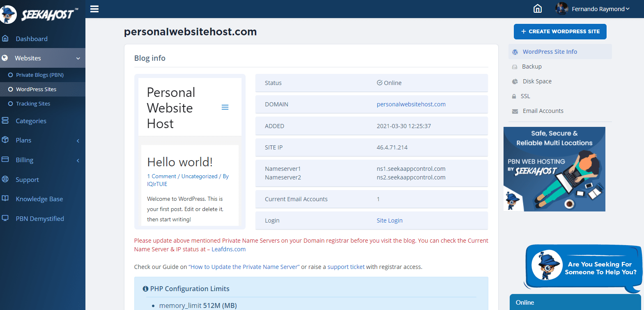Click the Hello world! post title
This screenshot has height=310, width=644.
180,162
